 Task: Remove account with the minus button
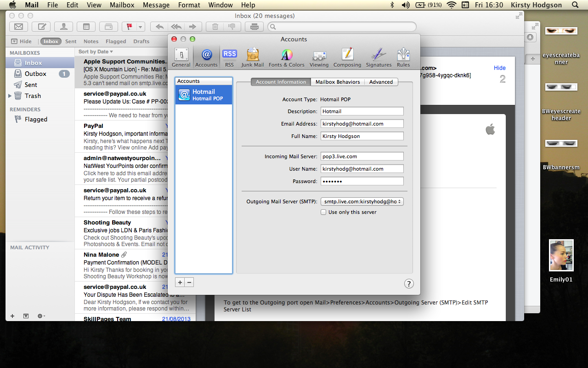pyautogui.click(x=189, y=282)
